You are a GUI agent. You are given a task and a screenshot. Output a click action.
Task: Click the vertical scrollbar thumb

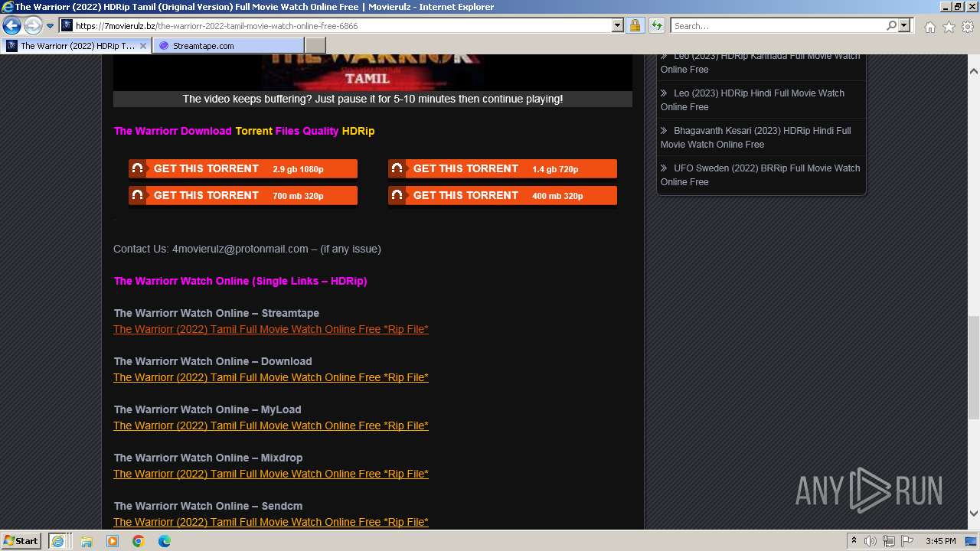974,367
